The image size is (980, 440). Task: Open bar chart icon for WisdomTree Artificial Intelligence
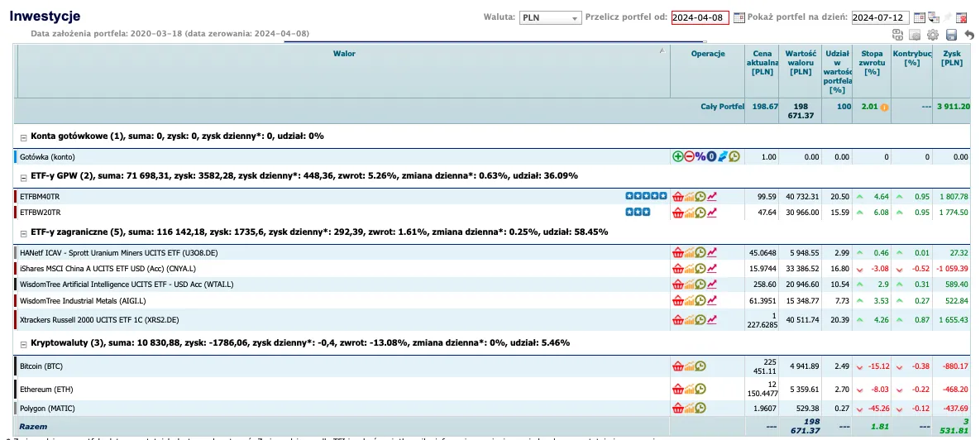(689, 285)
